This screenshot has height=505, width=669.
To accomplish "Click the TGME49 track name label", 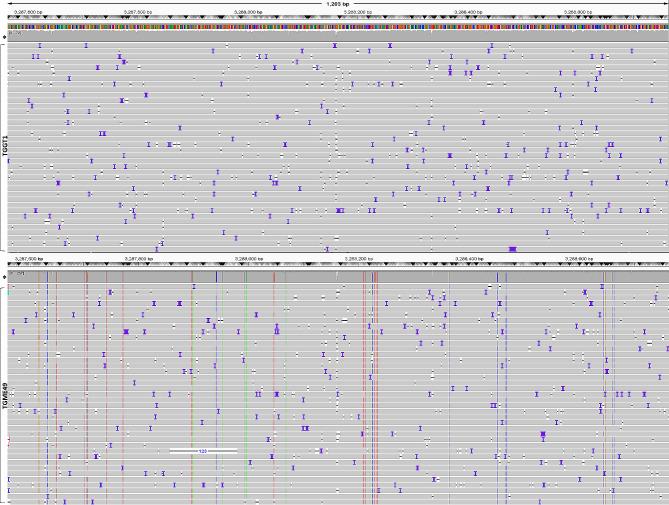I will tap(5, 396).
